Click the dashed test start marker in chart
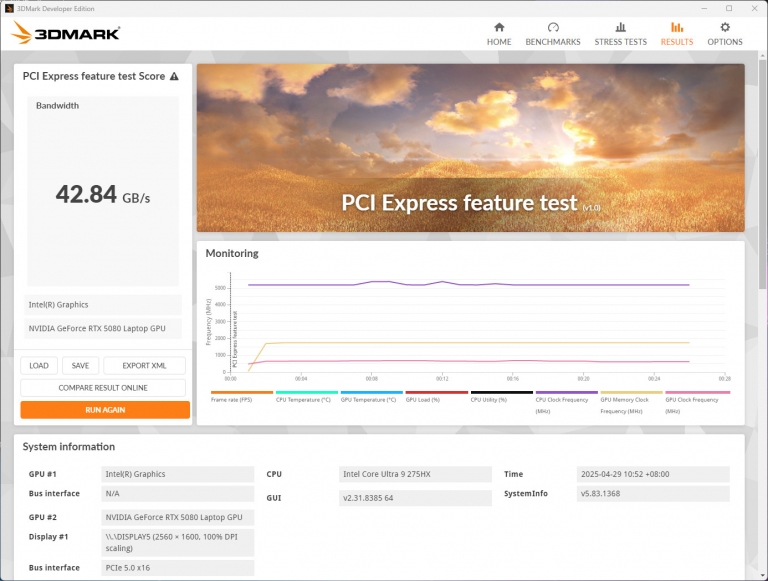Screen dimensions: 768x581 click(x=230, y=323)
